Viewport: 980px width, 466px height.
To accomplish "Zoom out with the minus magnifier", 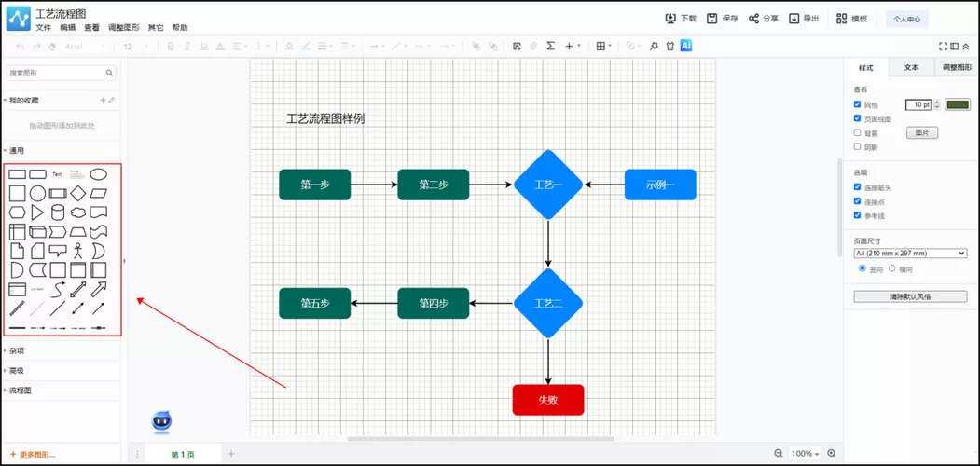I will click(778, 454).
